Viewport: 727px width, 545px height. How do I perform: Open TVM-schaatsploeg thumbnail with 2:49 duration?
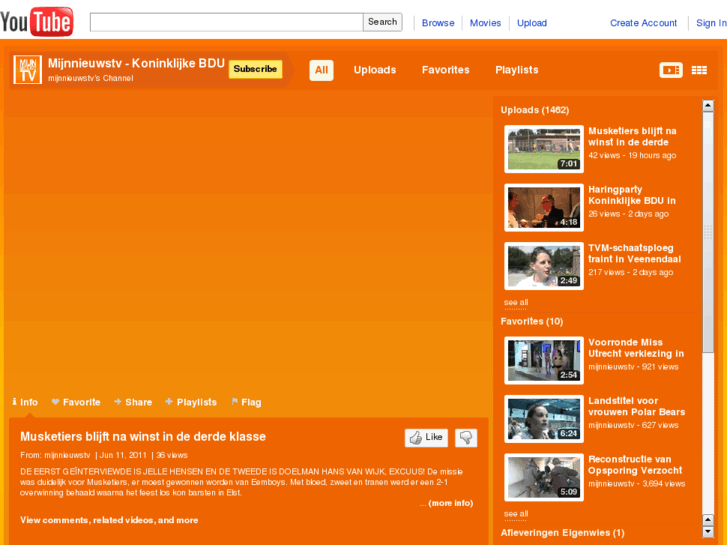coord(544,266)
